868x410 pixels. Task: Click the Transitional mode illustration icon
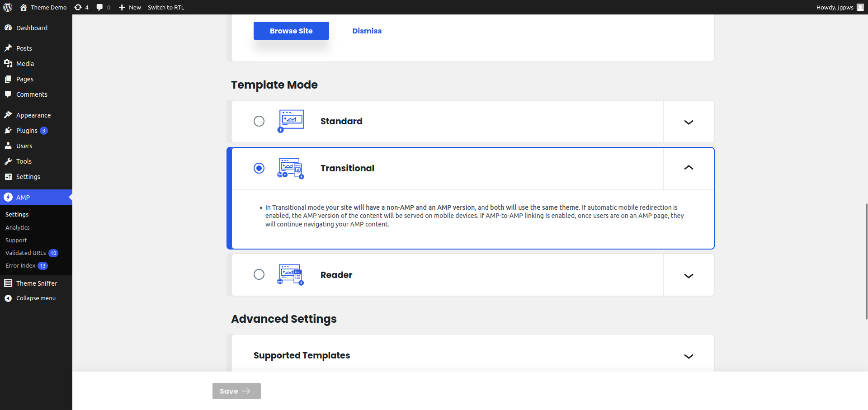tap(291, 168)
